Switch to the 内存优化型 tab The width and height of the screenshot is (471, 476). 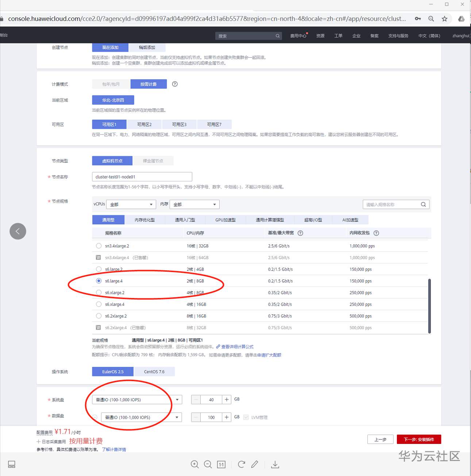tap(145, 220)
